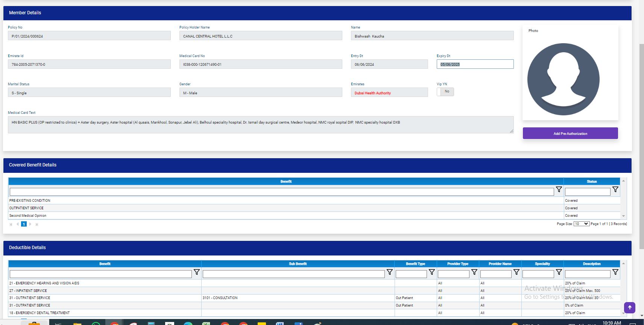Click the Sub Benefit filter text box

point(293,274)
